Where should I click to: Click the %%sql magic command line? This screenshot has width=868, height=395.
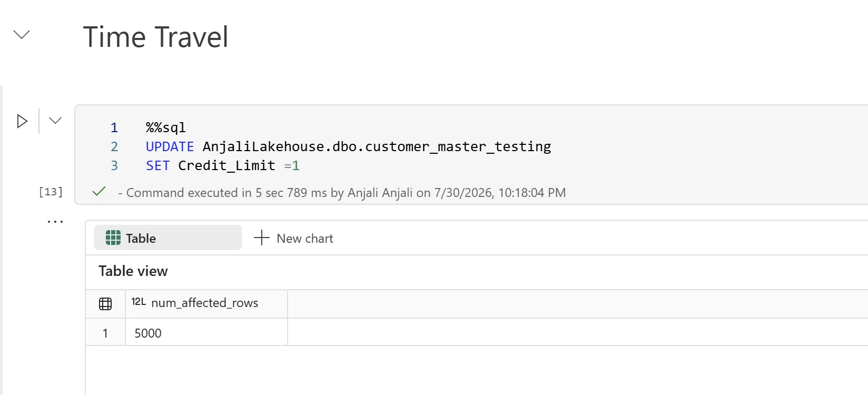(166, 127)
